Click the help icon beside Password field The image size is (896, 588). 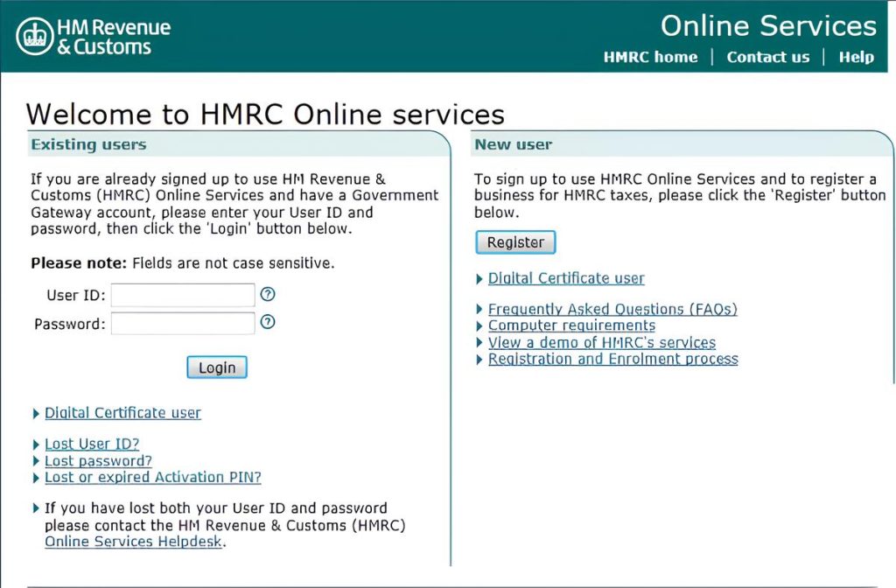[269, 322]
